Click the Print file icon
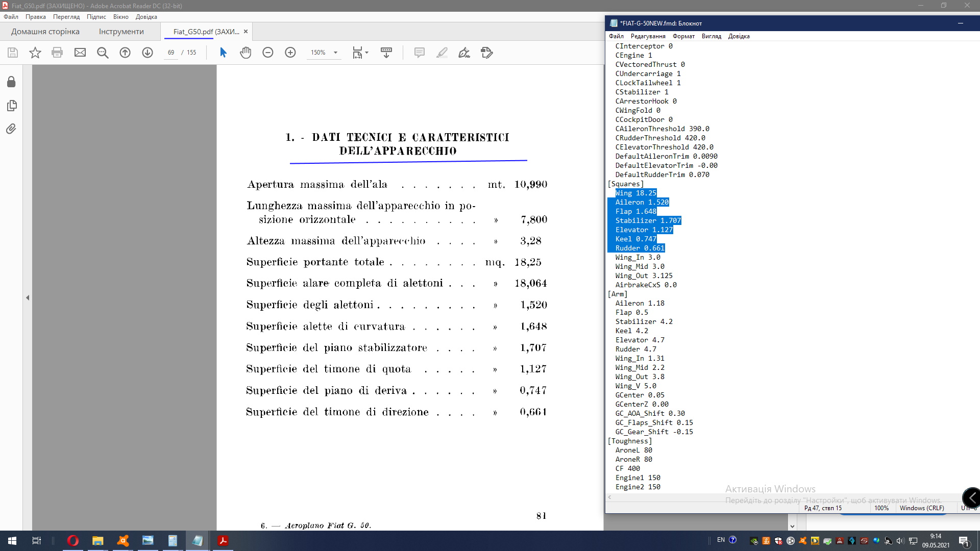Viewport: 980px width, 551px height. pos(57,53)
